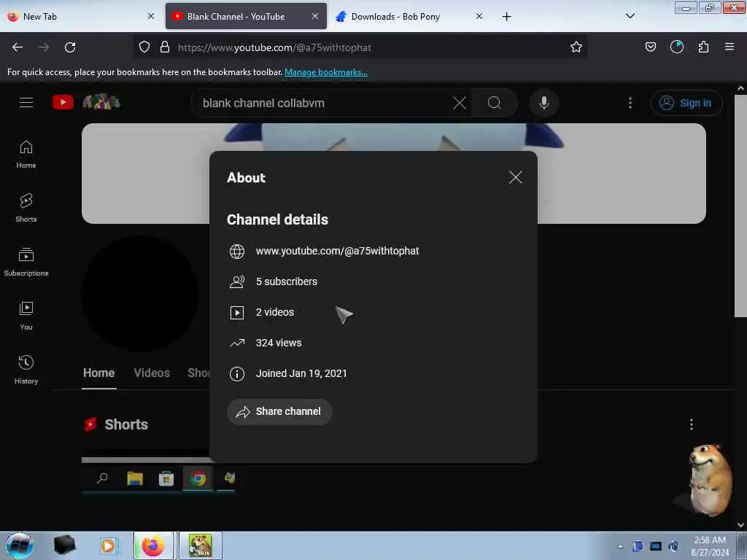Show hidden tray icons arrow

pyautogui.click(x=620, y=546)
